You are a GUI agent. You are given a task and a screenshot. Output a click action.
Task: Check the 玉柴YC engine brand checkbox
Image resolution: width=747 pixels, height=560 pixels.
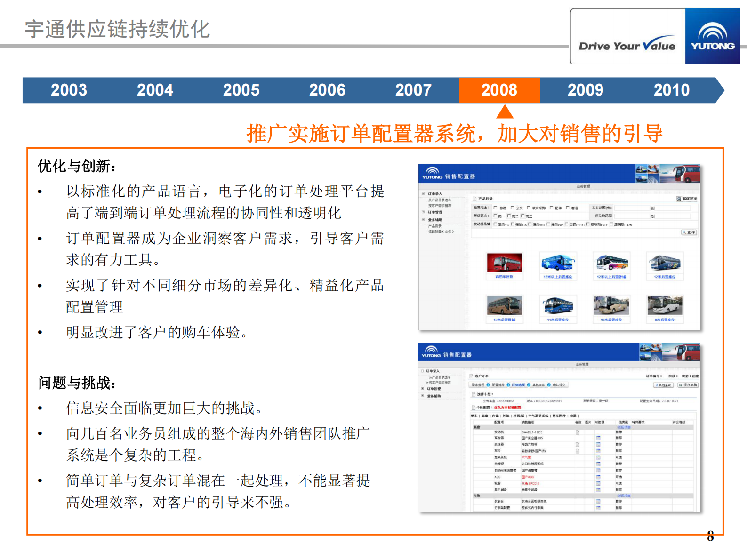click(495, 224)
